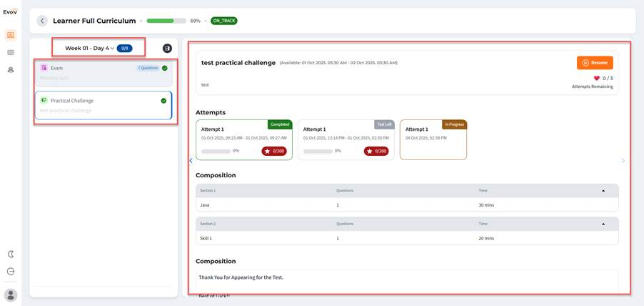Click the Completed status badge

pyautogui.click(x=280, y=124)
